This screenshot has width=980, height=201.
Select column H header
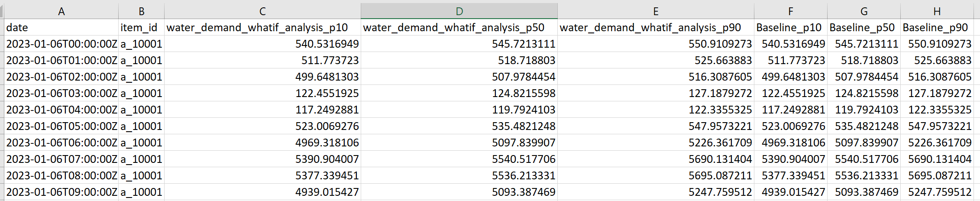937,11
